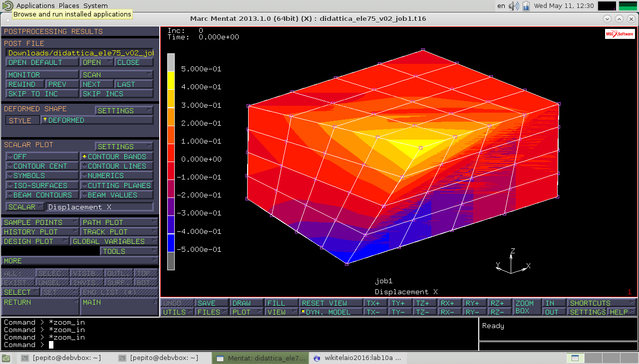The width and height of the screenshot is (639, 364).
Task: Open the Places menu
Action: coord(69,5)
